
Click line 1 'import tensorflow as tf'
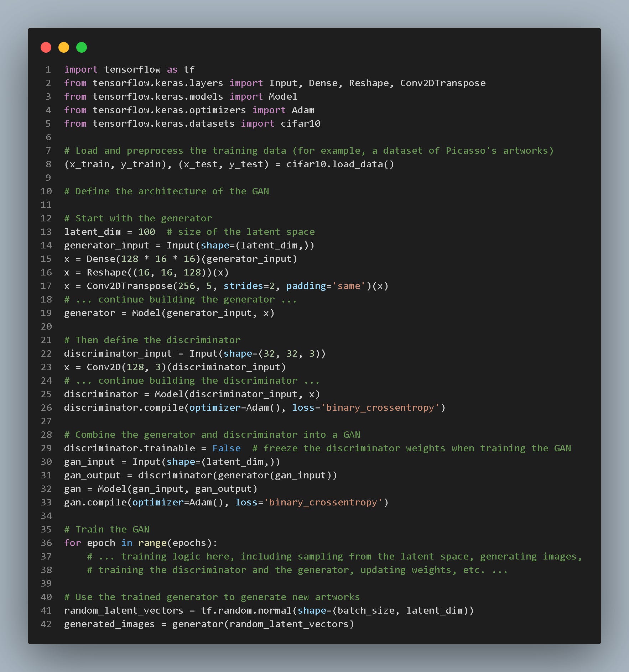click(129, 69)
